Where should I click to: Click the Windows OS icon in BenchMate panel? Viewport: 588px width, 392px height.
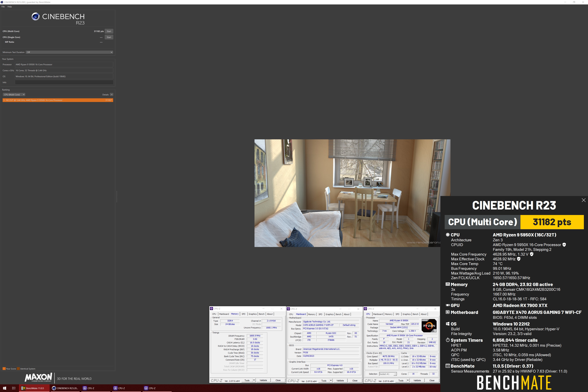point(447,324)
